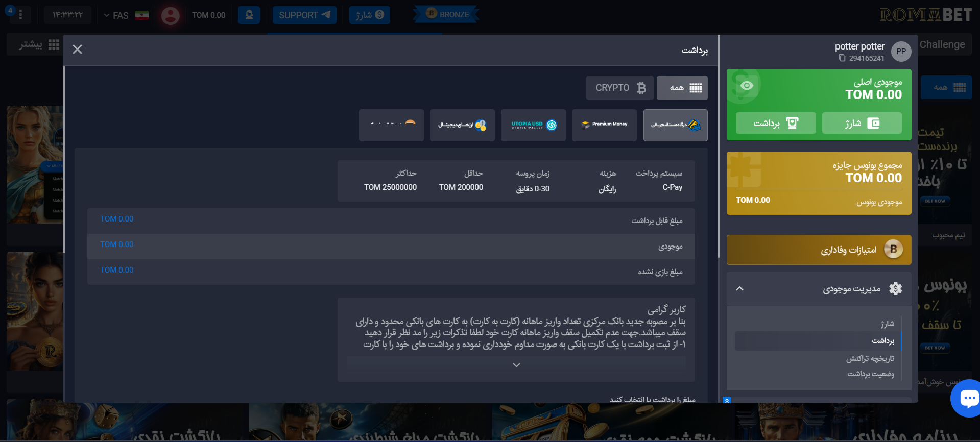Choose the Utopia USD payment method
Viewport: 980px width, 442px height.
pyautogui.click(x=533, y=125)
